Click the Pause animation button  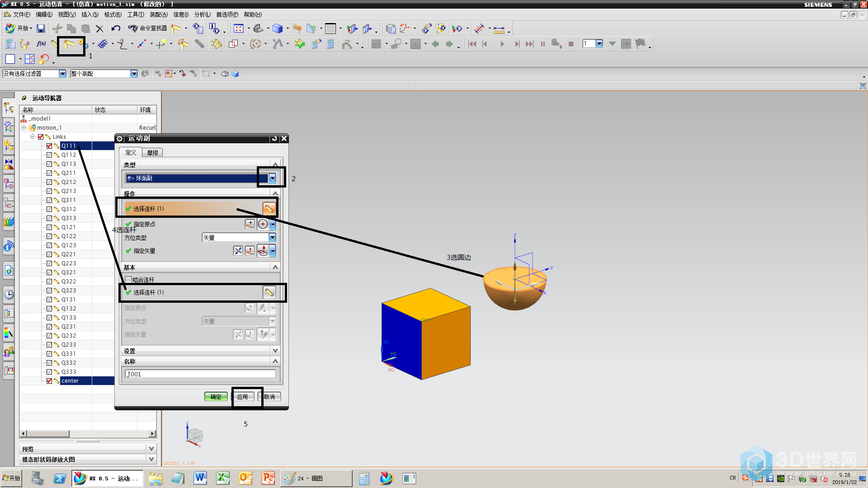pos(542,44)
